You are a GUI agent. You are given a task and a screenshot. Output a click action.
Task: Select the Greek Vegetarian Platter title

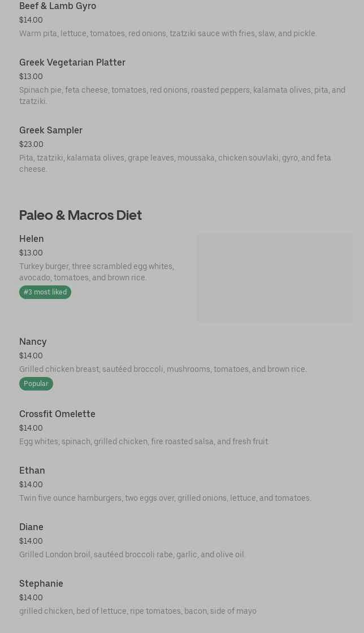[x=72, y=62]
